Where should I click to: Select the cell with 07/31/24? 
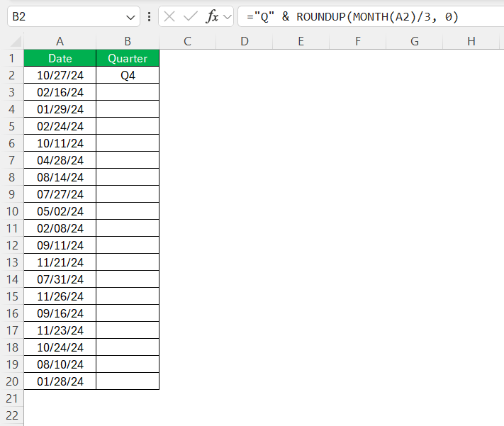pos(60,279)
